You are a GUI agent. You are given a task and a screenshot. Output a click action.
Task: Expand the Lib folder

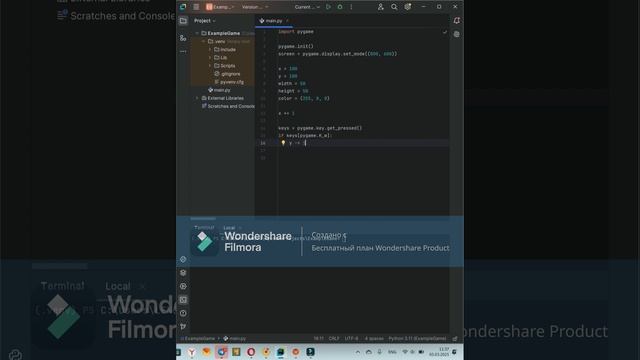(210, 58)
